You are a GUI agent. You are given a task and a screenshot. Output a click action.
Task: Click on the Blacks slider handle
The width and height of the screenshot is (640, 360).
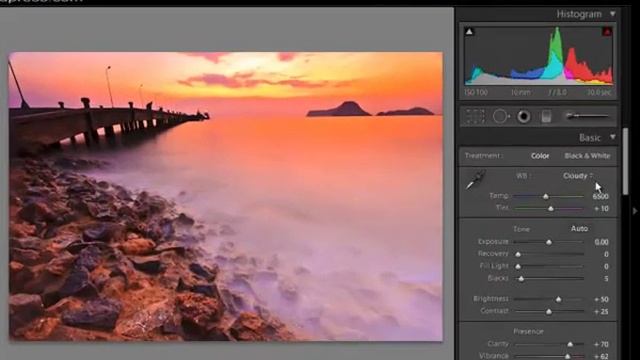[x=521, y=279]
